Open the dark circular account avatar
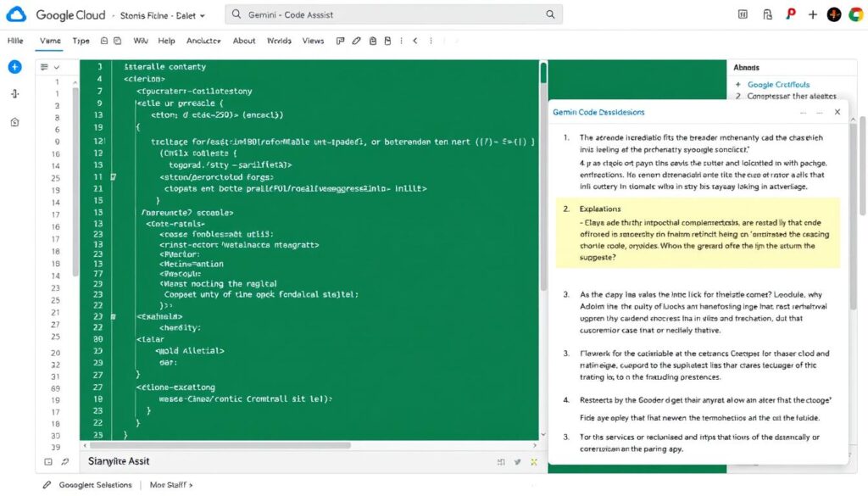The height and width of the screenshot is (496, 868). (834, 15)
